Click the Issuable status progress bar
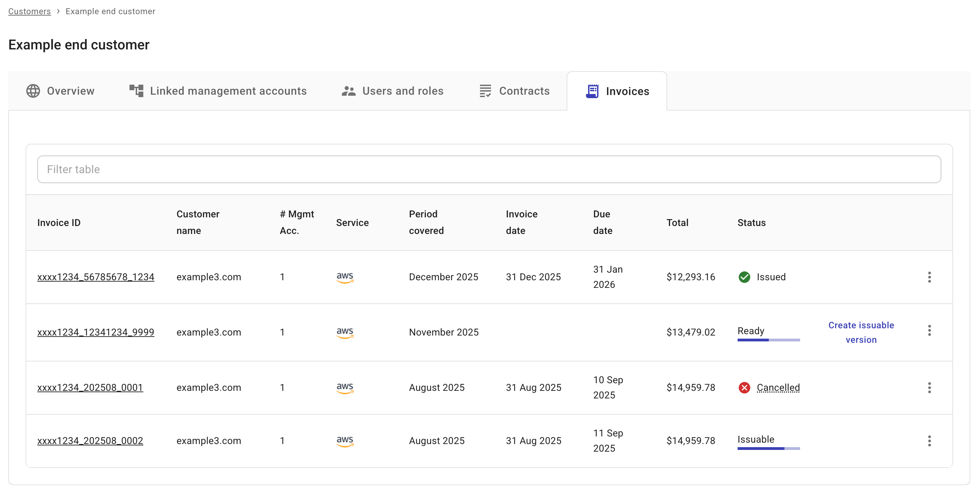The image size is (980, 490). pyautogui.click(x=768, y=449)
